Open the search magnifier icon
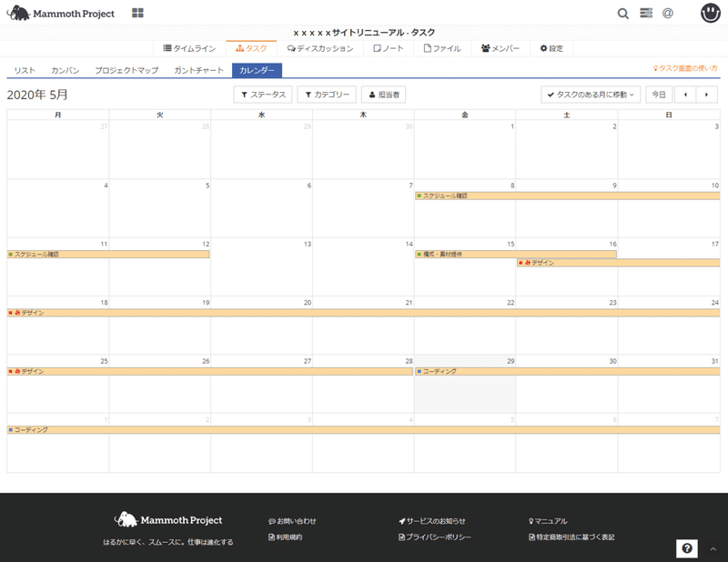This screenshot has width=728, height=562. pos(623,14)
